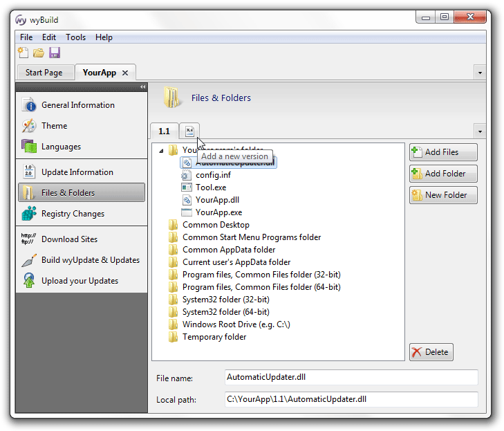
Task: Click the Add Files button
Action: pos(444,152)
